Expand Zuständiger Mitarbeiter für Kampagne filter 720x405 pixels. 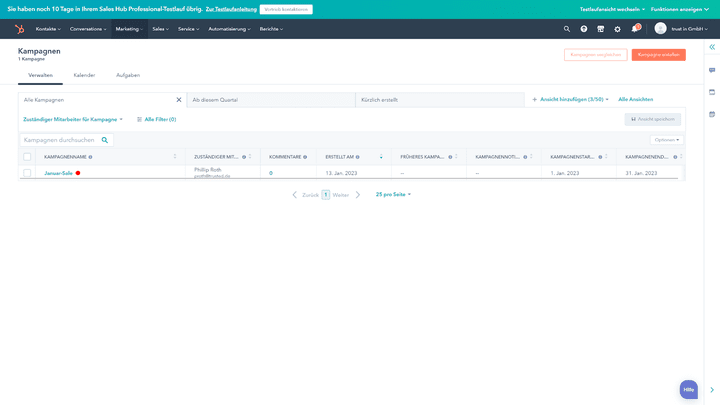pyautogui.click(x=73, y=119)
